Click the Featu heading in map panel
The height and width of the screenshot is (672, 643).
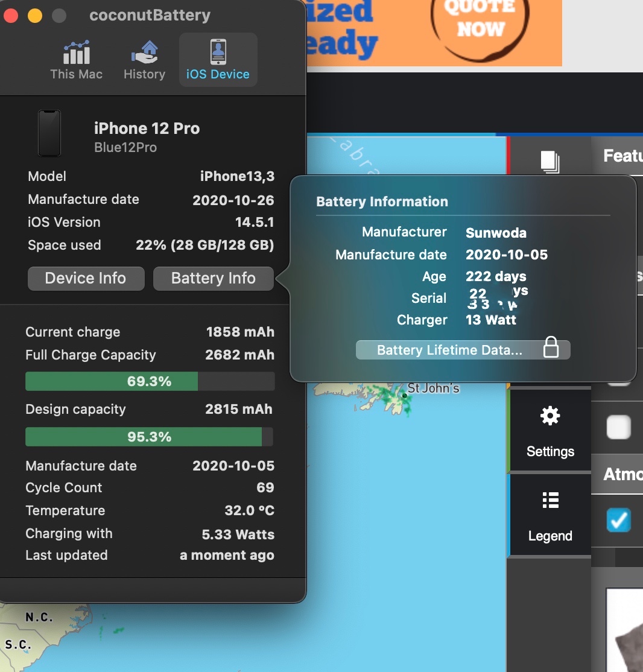623,156
